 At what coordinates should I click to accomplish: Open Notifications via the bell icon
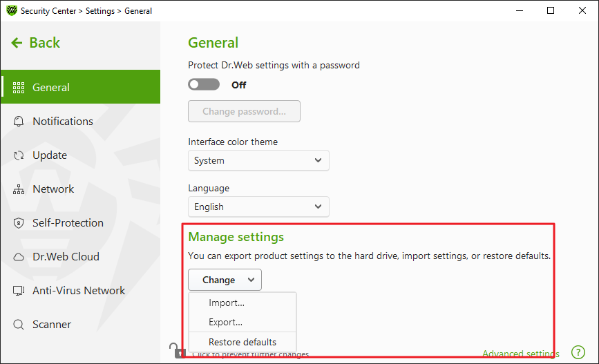19,122
